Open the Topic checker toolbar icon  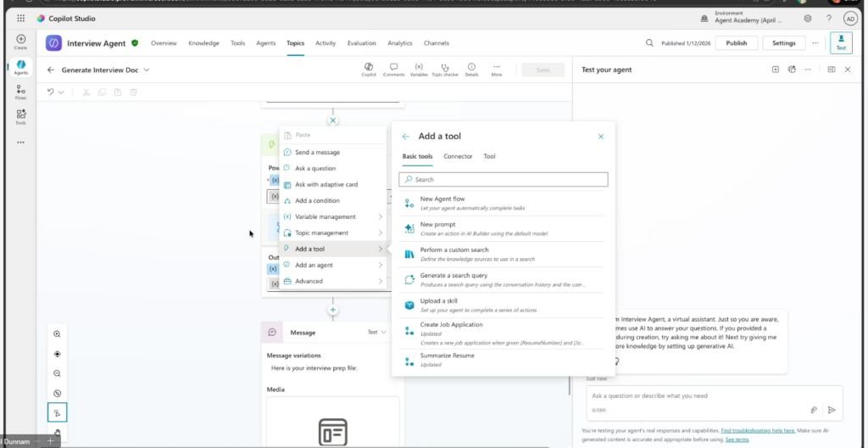[445, 69]
